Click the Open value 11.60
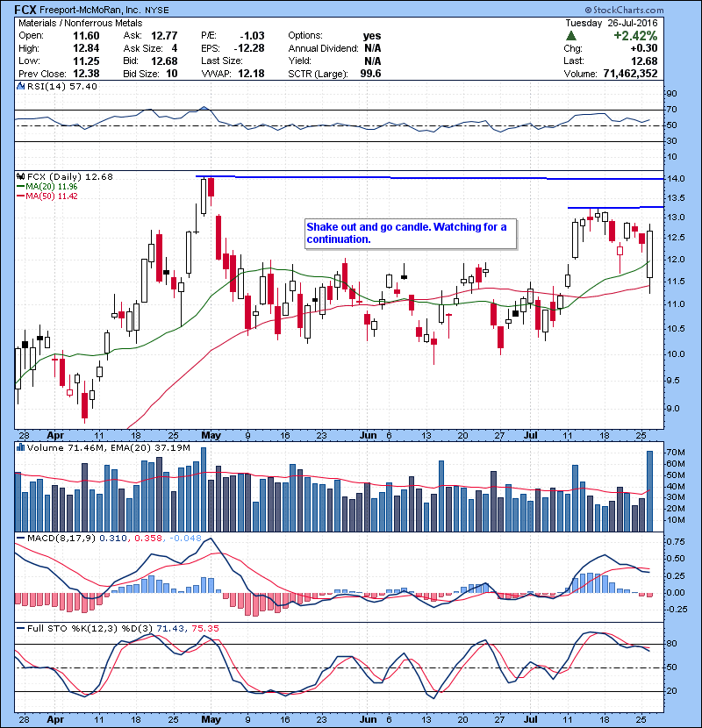This screenshot has height=728, width=702. tap(86, 36)
